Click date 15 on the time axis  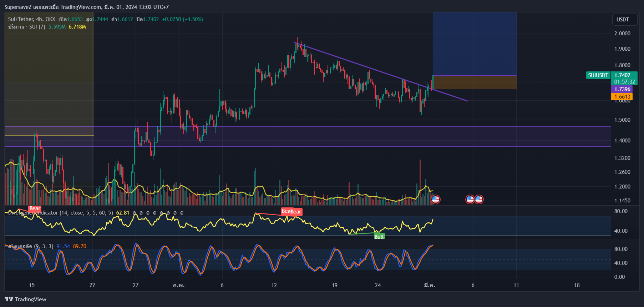(x=32, y=285)
